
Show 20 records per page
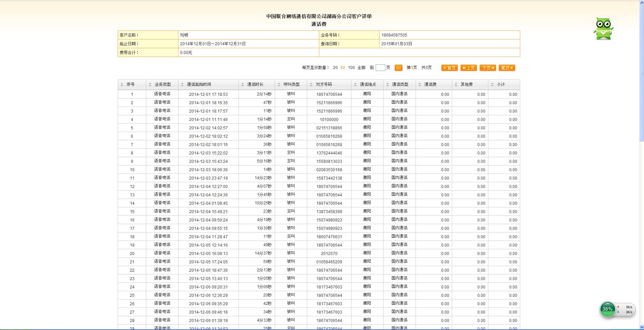335,68
